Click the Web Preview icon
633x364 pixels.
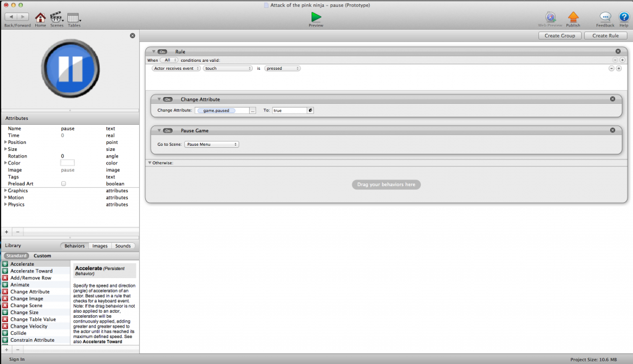pos(550,17)
